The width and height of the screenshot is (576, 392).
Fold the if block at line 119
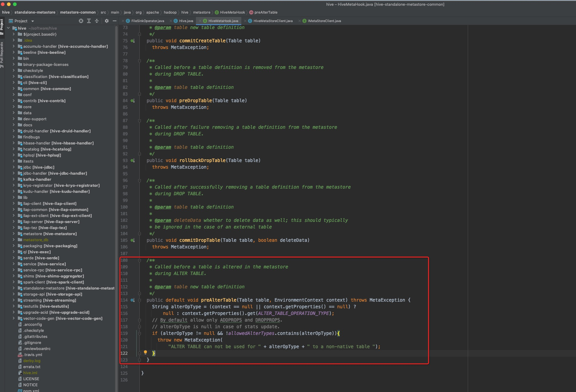click(x=139, y=333)
